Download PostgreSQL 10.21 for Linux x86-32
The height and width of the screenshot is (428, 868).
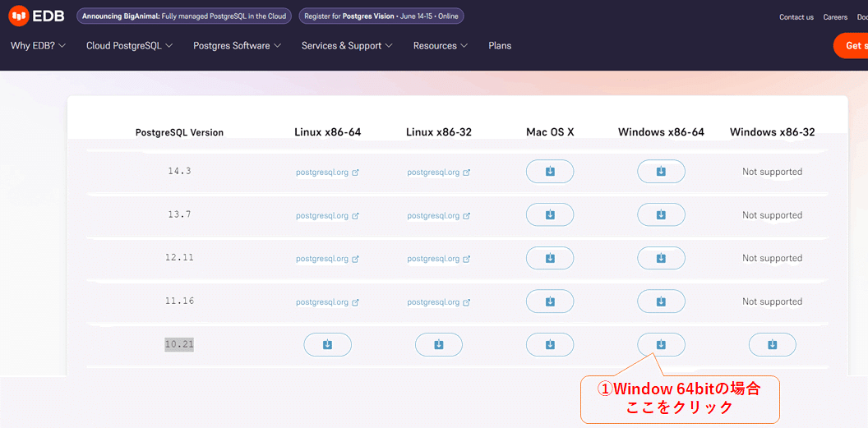point(438,344)
